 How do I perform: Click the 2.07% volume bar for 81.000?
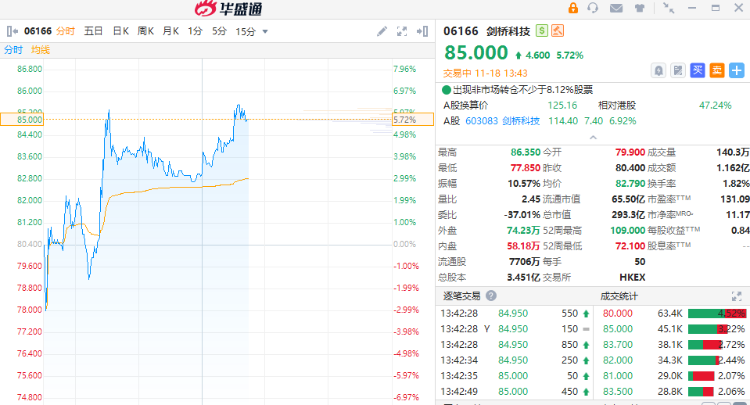(701, 376)
